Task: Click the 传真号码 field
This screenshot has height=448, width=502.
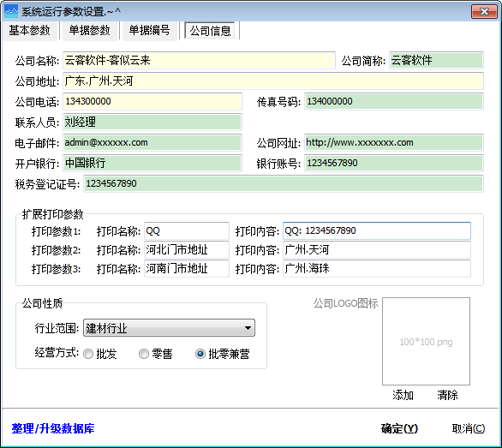Action: 394,102
